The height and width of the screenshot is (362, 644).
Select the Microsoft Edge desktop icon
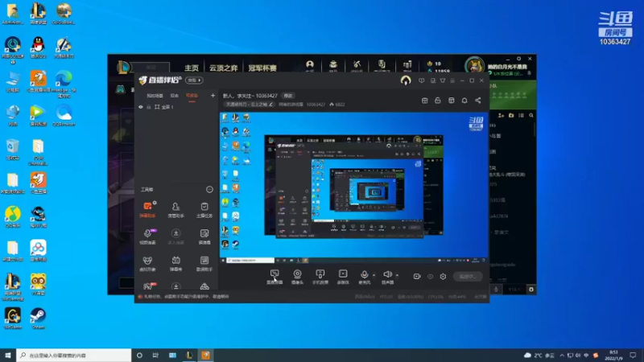[64, 84]
